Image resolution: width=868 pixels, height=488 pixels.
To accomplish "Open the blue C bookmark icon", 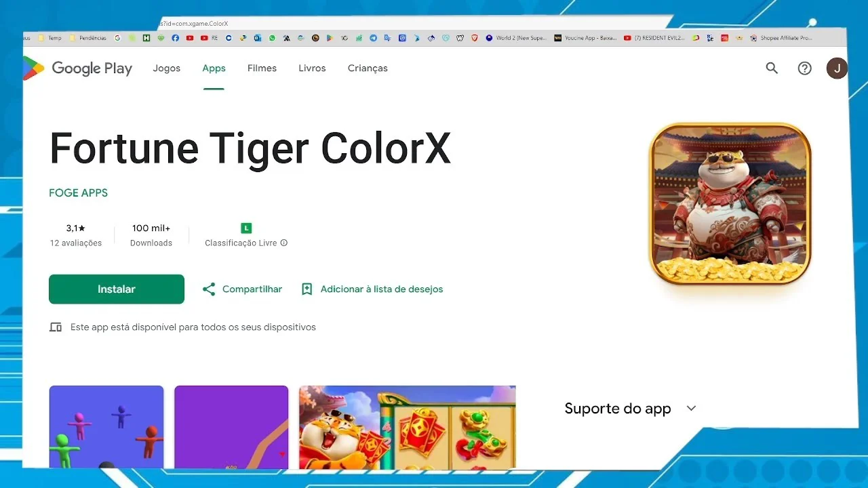I will pyautogui.click(x=229, y=38).
